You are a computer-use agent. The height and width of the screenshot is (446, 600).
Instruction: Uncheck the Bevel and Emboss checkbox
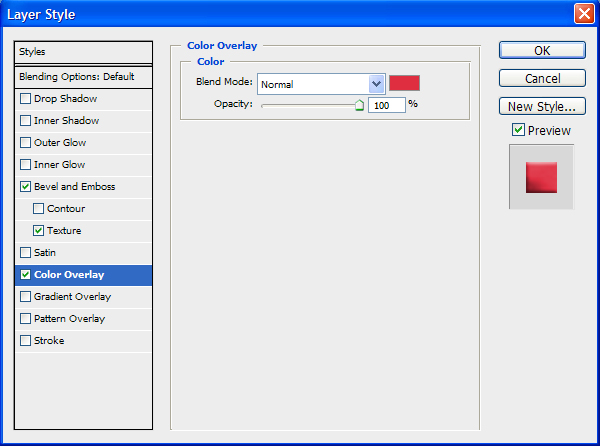tap(25, 187)
